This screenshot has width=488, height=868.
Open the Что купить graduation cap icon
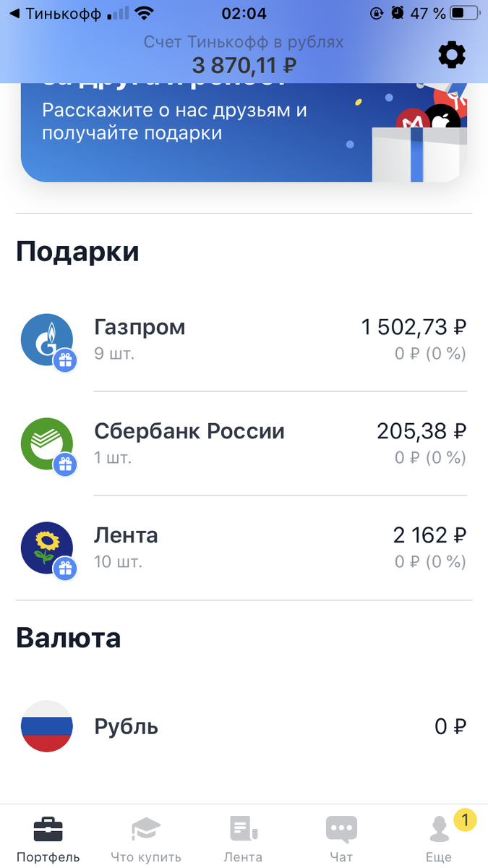(x=145, y=828)
